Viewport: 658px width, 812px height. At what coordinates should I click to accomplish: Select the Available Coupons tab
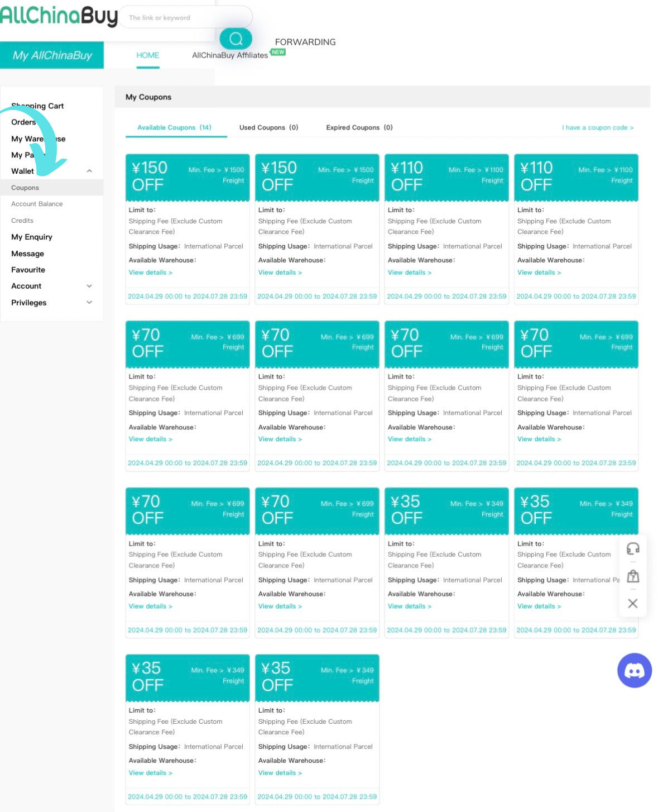[x=174, y=127]
